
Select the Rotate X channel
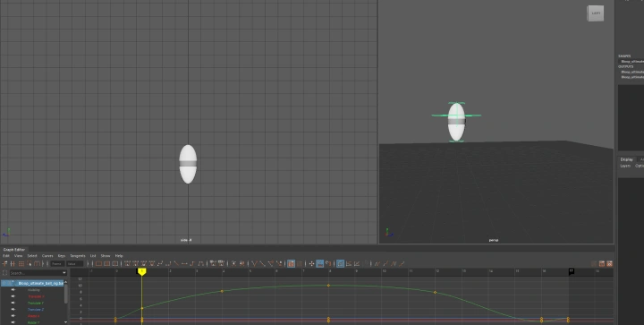[34, 316]
